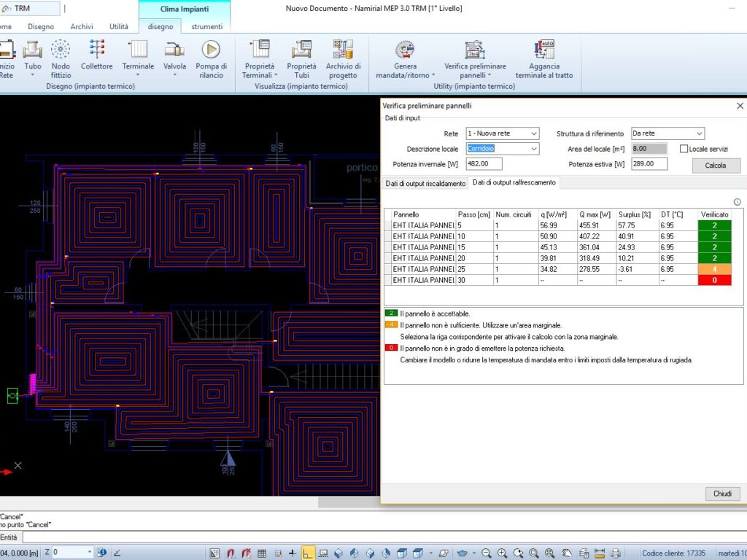Toggle the grid display icon in status bar
Screen dimensions: 747x560
tap(262, 553)
